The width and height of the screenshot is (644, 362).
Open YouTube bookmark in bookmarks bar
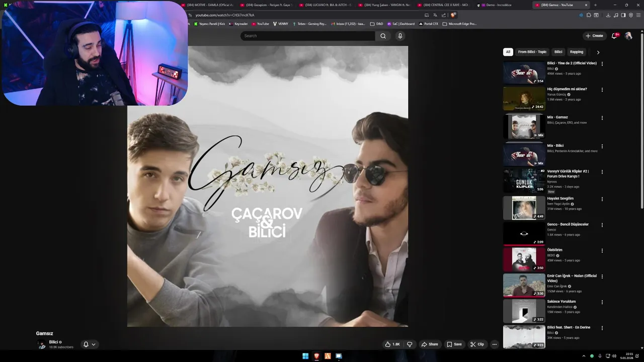[261, 24]
